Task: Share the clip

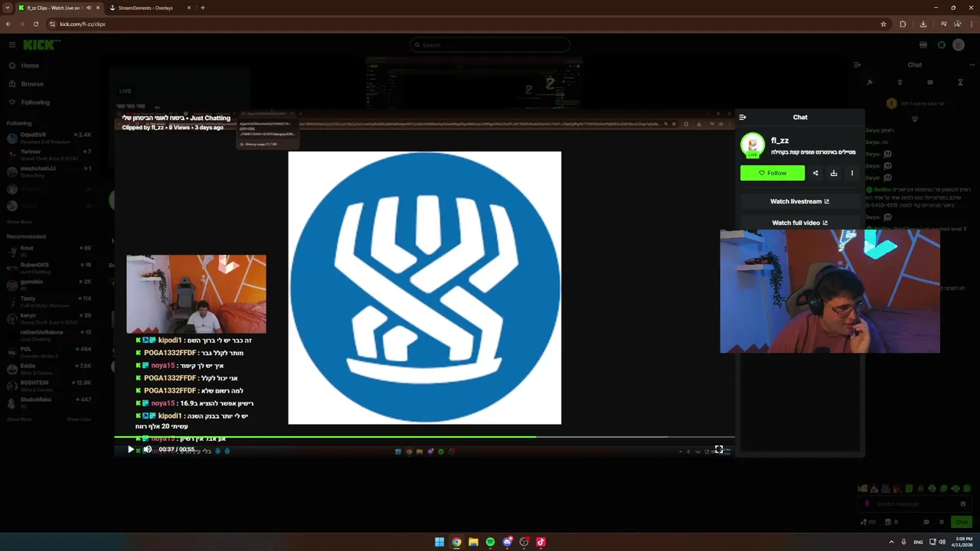Action: 815,173
